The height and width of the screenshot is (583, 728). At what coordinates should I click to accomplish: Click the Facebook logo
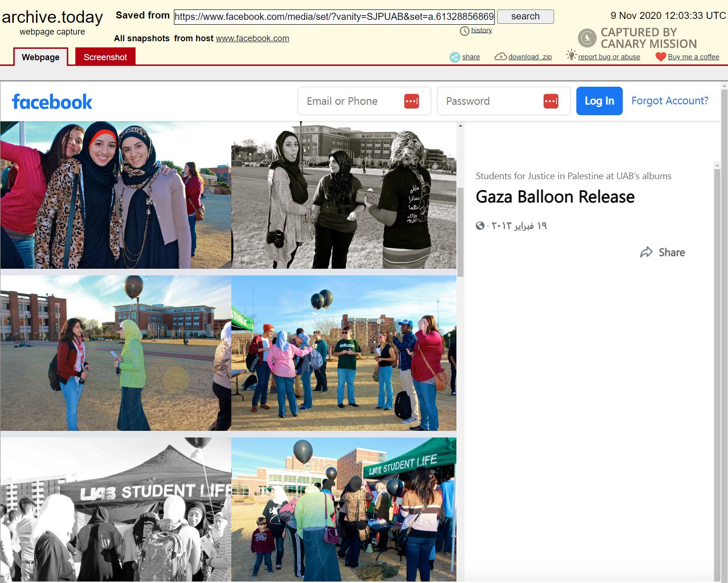(x=52, y=101)
